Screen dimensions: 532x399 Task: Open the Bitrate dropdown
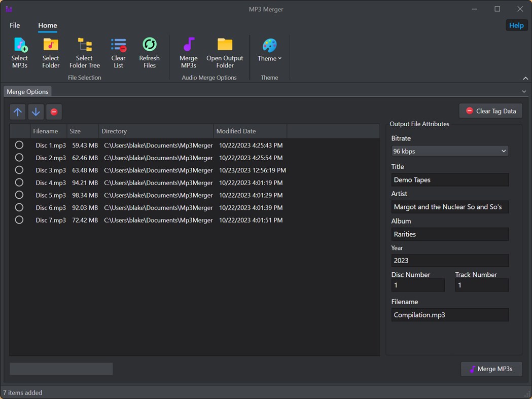coord(503,151)
